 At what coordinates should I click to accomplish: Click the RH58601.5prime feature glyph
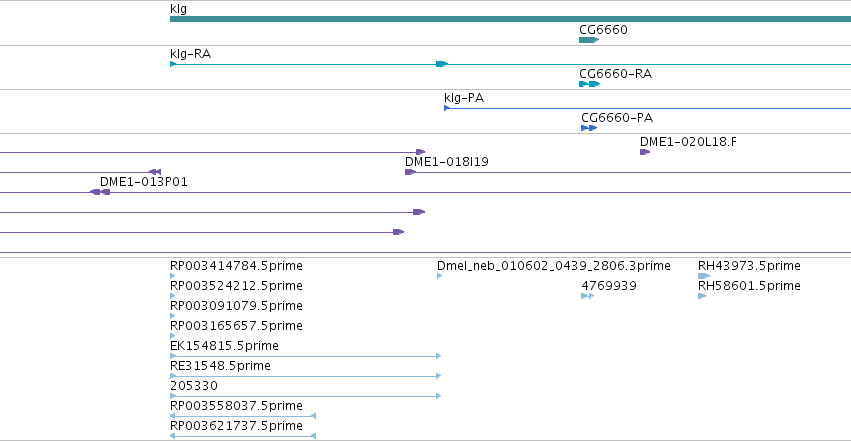point(702,296)
